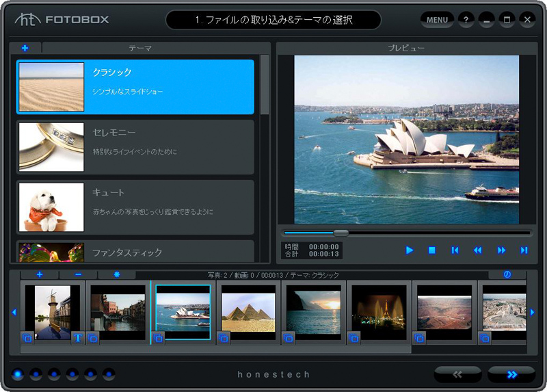
Task: Click the FOTOBOX logo
Action: (62, 20)
